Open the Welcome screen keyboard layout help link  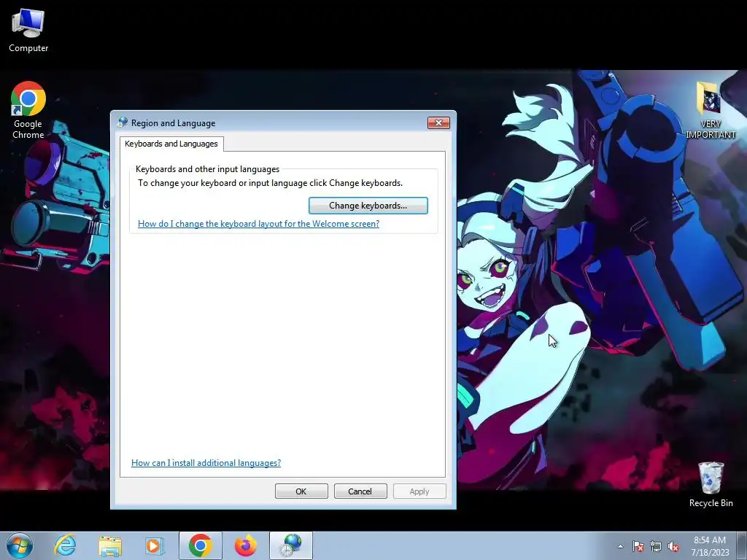[x=258, y=224]
